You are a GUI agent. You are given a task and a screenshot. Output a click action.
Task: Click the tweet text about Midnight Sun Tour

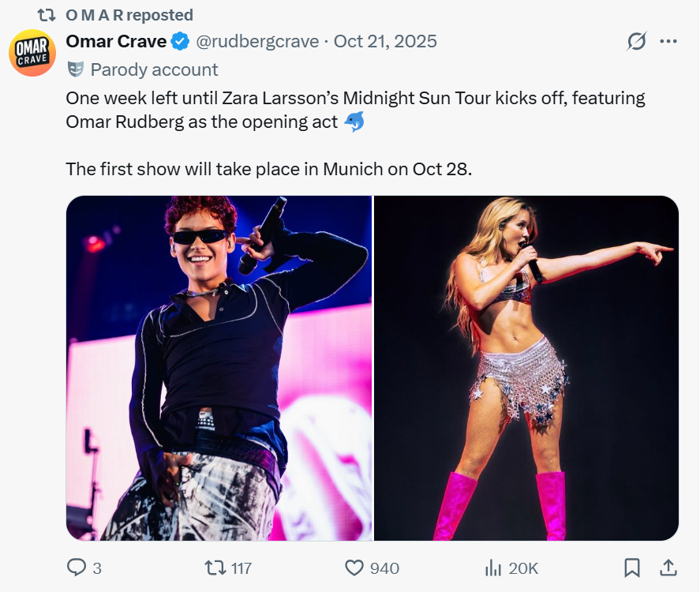[355, 111]
